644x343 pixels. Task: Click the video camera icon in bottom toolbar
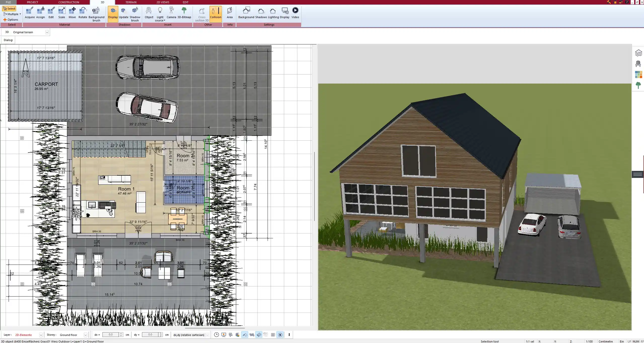[231, 335]
